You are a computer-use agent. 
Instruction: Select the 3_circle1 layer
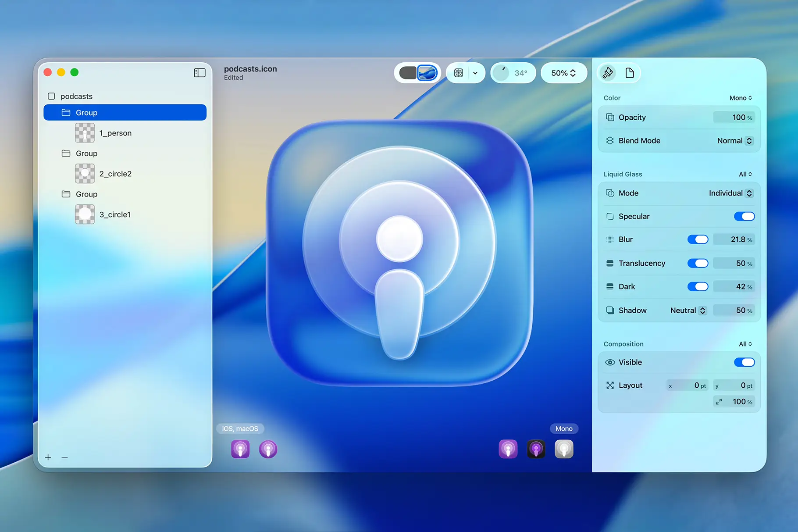tap(125, 214)
